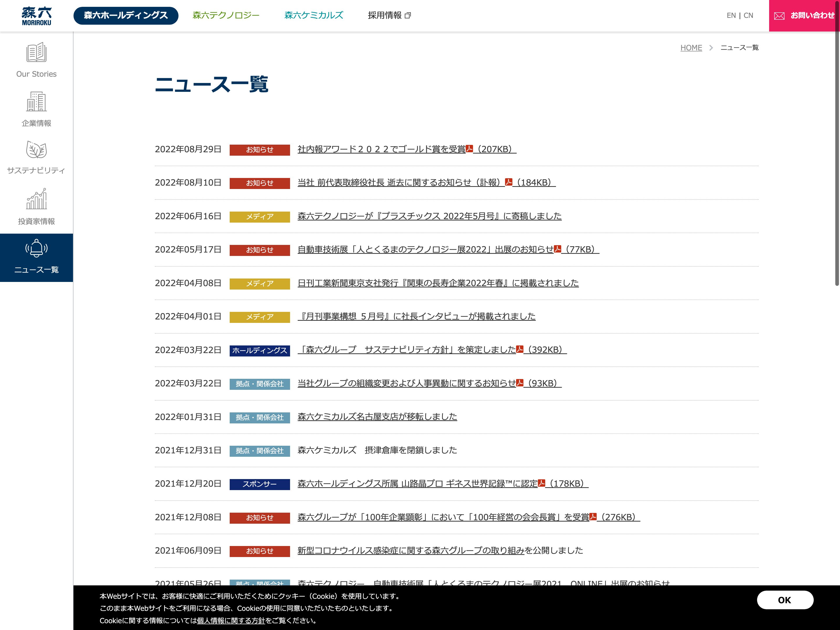
Task: Click the red お知らせ tag on 2022年08月10日
Action: coord(260,183)
